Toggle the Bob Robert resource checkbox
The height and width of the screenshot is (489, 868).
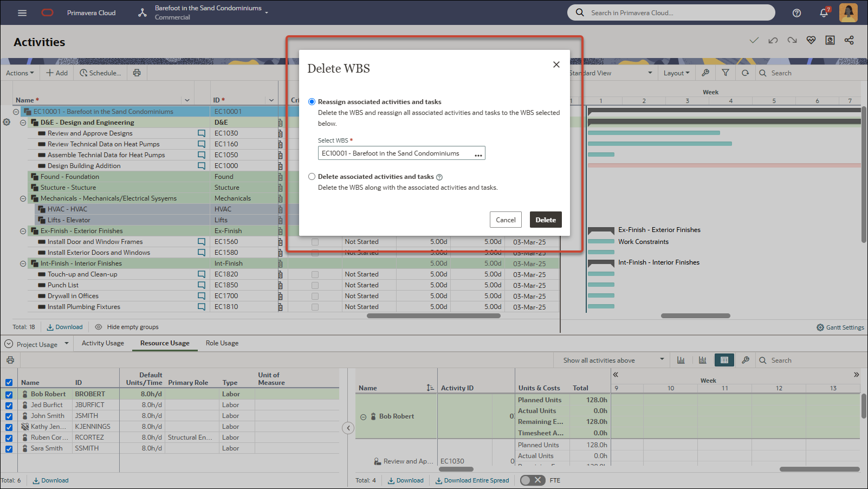[x=9, y=395]
